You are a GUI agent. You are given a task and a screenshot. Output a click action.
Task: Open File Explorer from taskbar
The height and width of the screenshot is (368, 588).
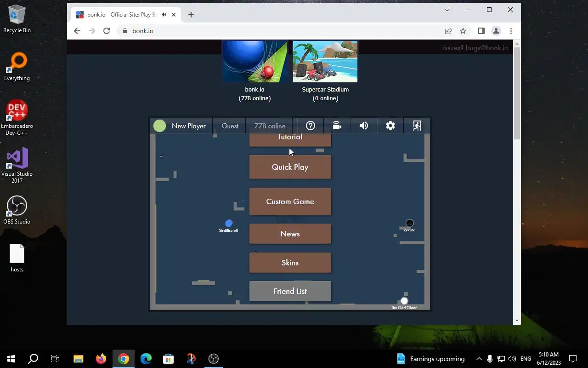78,359
